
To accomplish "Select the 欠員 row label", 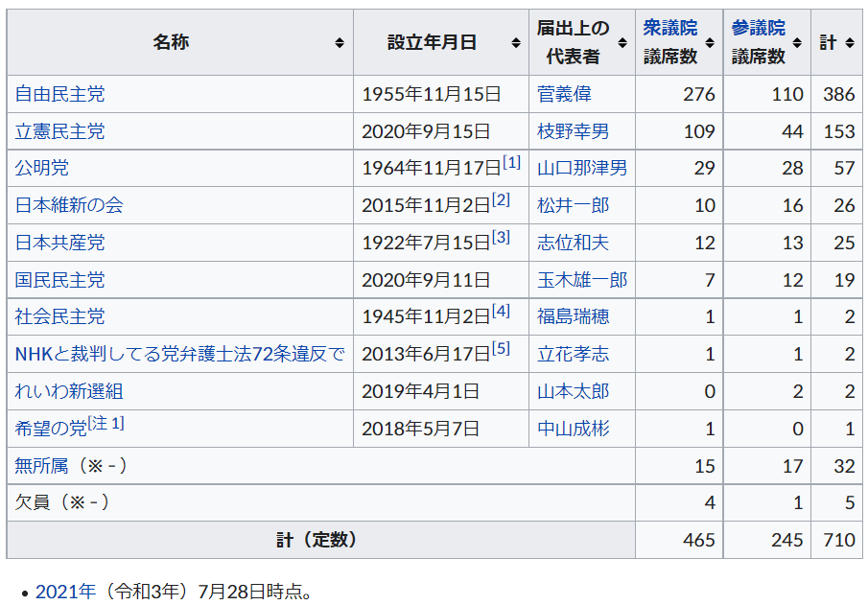I will click(x=62, y=502).
